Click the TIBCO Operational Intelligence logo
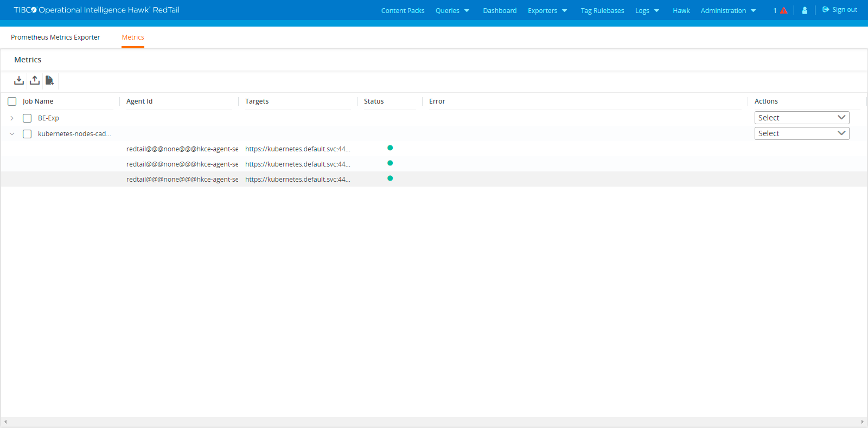This screenshot has width=868, height=428. (x=97, y=10)
